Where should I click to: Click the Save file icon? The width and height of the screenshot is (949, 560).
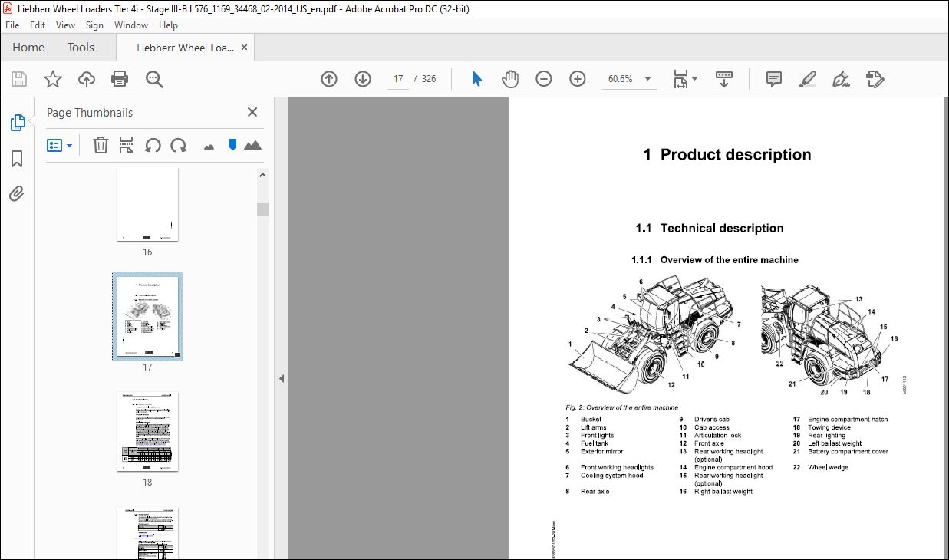coord(19,78)
